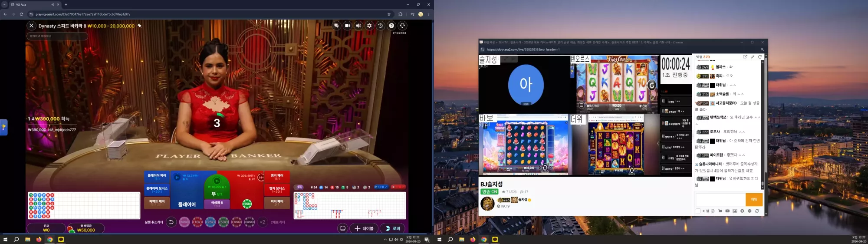This screenshot has height=244, width=868.
Task: Expand chat in popout window icon
Action: tap(745, 57)
